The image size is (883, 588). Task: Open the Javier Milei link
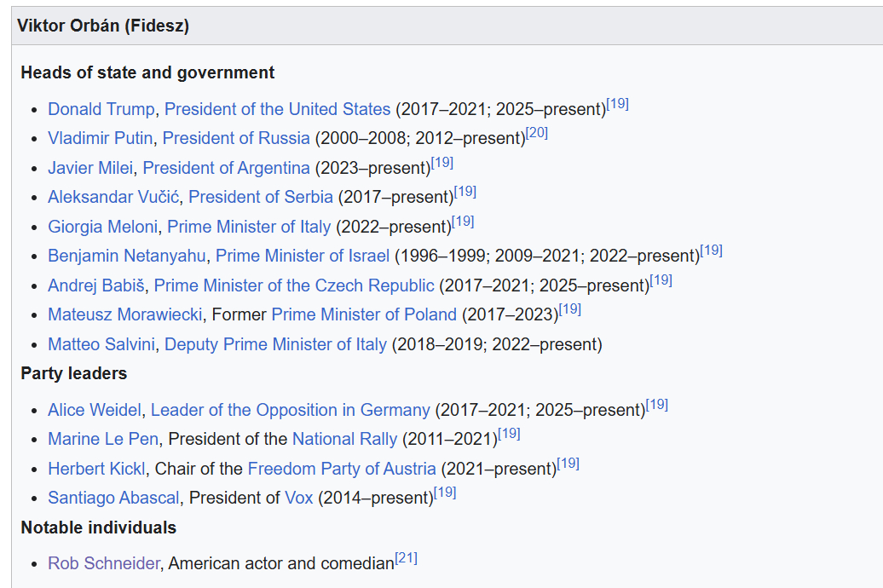coord(90,168)
